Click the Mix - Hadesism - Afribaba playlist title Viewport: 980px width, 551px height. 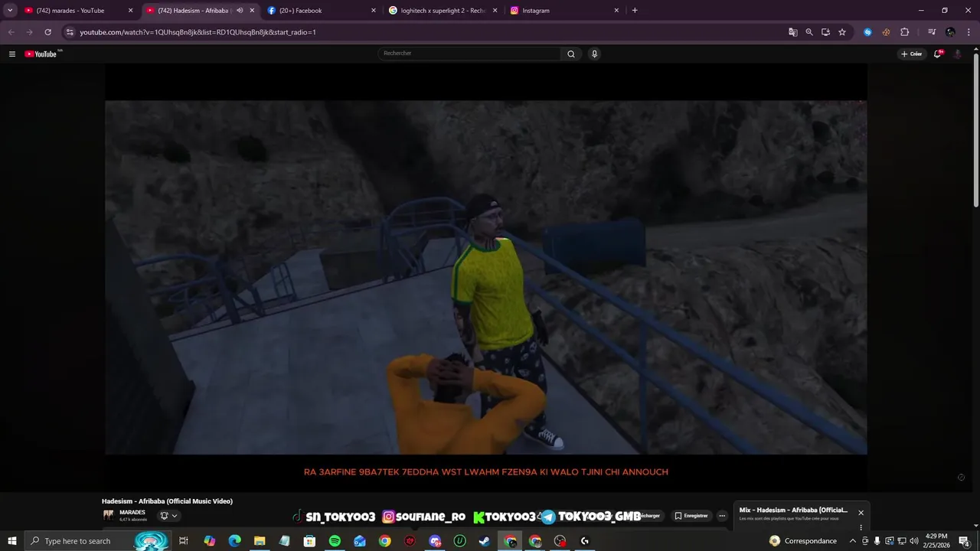[793, 510]
